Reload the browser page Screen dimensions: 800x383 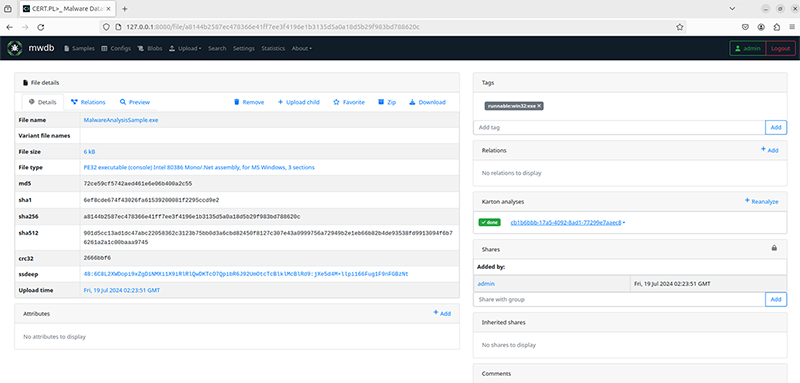coord(41,27)
